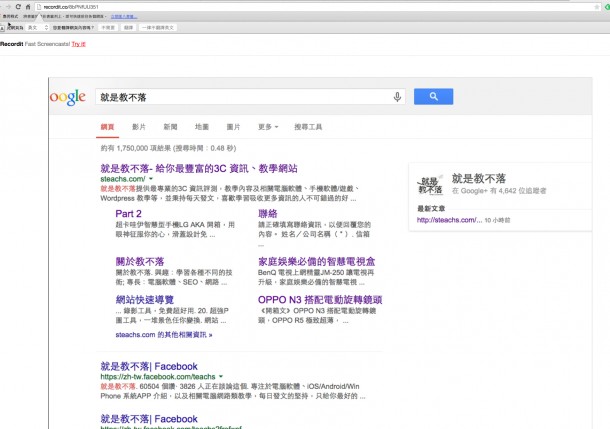Click the blue link in the infobar
Image resolution: width=610 pixels, height=429 pixels.
[124, 16]
